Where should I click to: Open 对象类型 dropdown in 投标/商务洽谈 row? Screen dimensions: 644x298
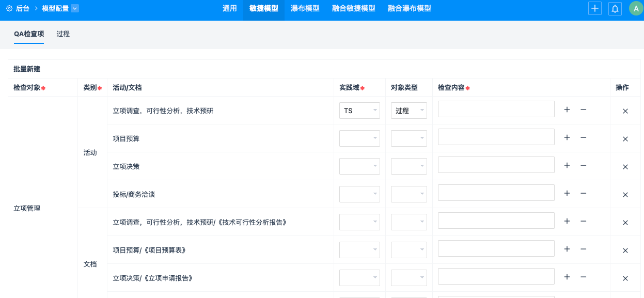coord(409,194)
